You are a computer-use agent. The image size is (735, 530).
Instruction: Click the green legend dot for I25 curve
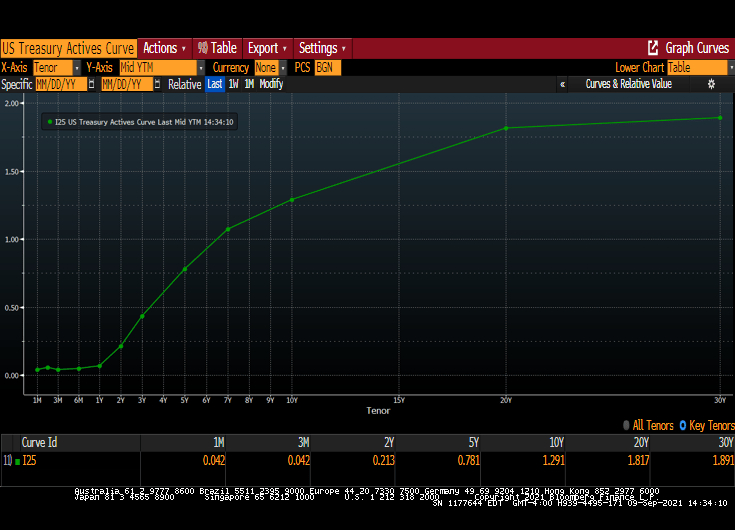tap(49, 121)
